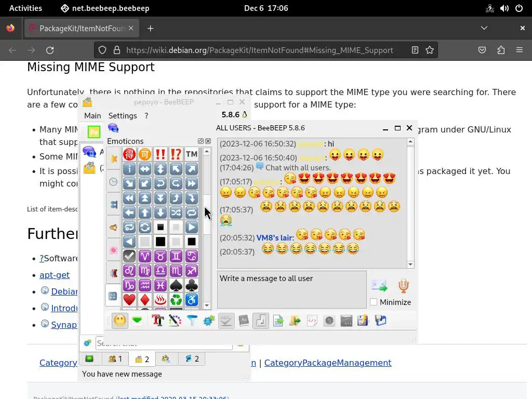
Task: Float the Emoticons dock panel
Action: pos(201,141)
